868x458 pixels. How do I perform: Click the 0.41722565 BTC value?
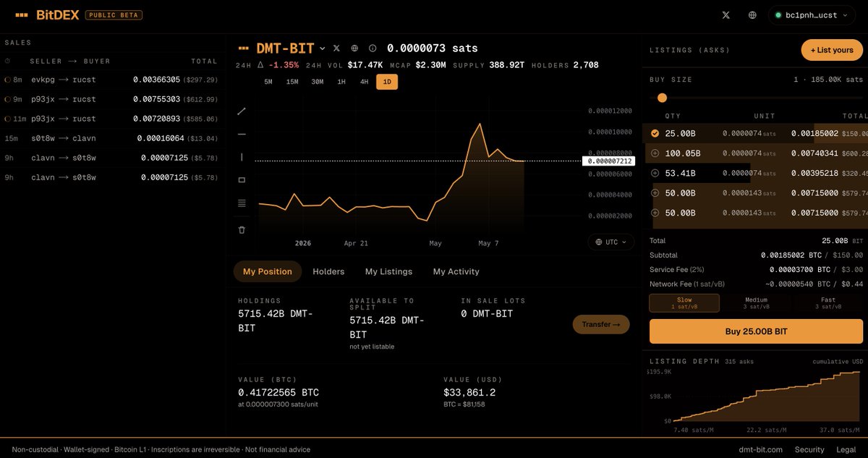[x=278, y=392]
